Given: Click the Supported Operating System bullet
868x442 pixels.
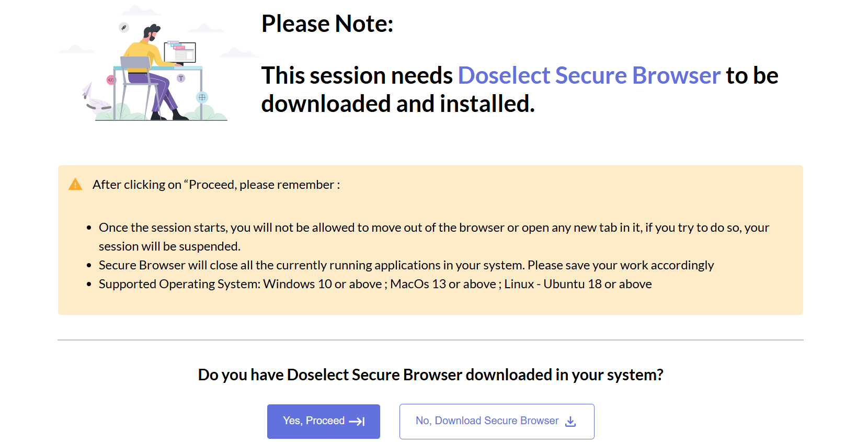Looking at the screenshot, I should click(375, 284).
